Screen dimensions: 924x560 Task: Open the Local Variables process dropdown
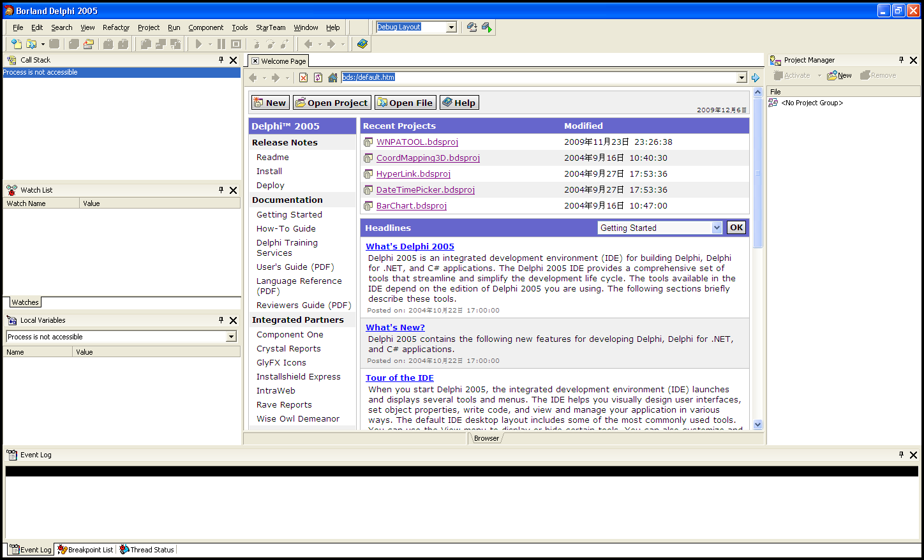231,337
